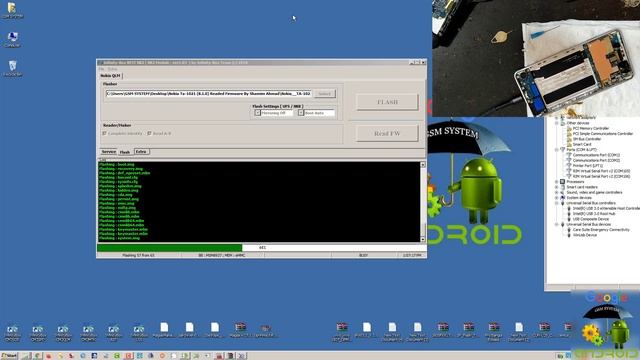Click the 'Flashing 57 from 63' status text

tap(138, 256)
